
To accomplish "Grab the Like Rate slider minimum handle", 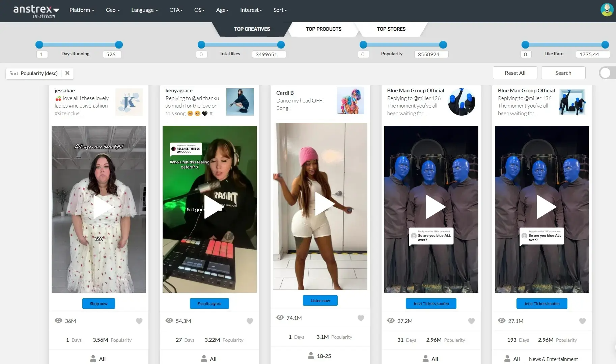I will point(525,44).
